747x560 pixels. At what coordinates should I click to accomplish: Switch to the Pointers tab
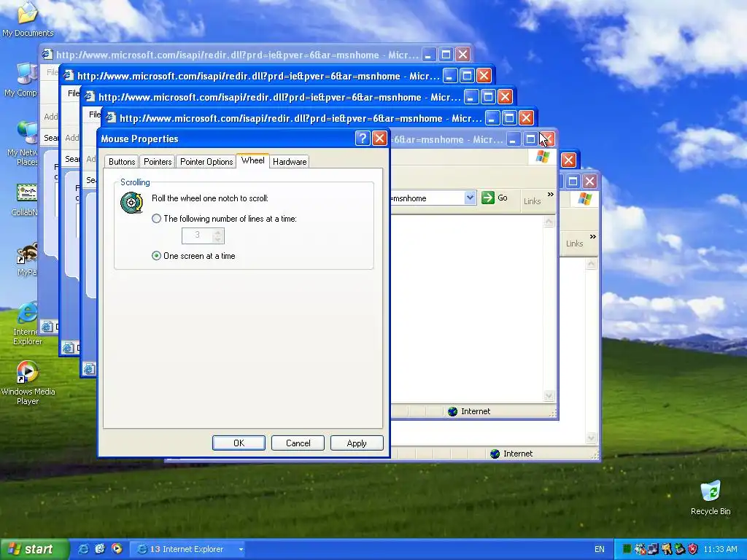click(x=158, y=161)
